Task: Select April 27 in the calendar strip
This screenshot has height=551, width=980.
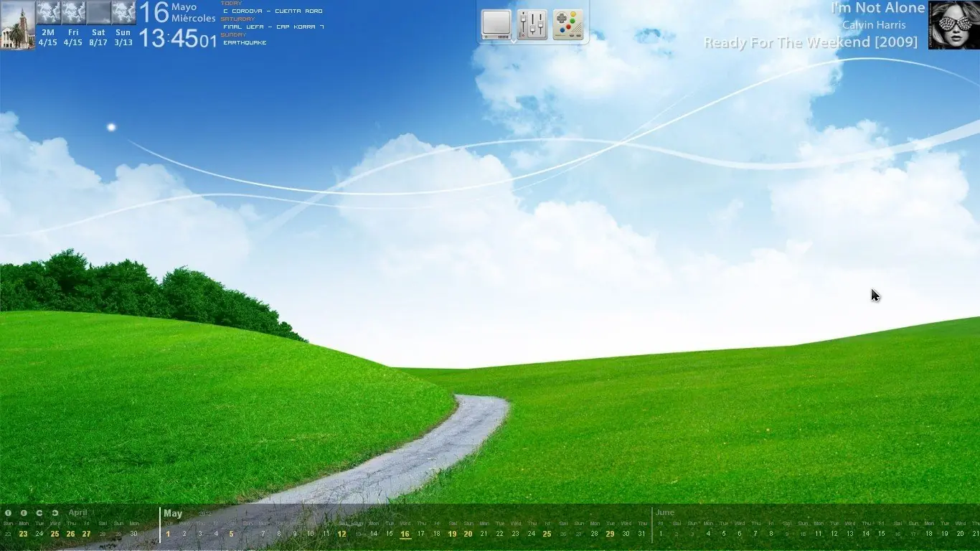Action: click(x=86, y=534)
